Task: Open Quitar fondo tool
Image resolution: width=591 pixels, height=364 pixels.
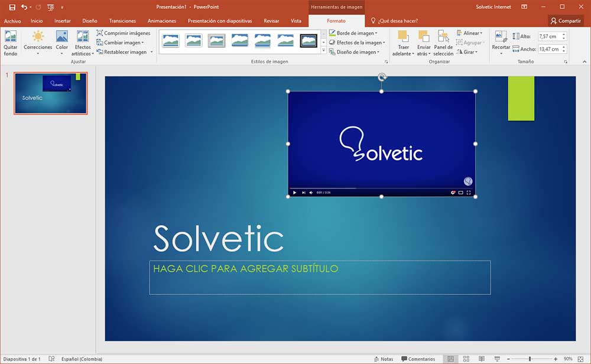Action: pyautogui.click(x=11, y=43)
